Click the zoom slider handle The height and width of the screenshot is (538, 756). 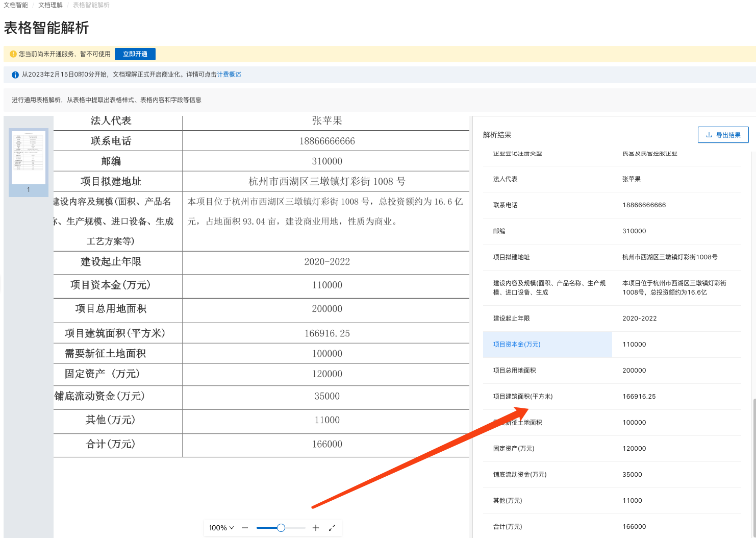pyautogui.click(x=281, y=528)
